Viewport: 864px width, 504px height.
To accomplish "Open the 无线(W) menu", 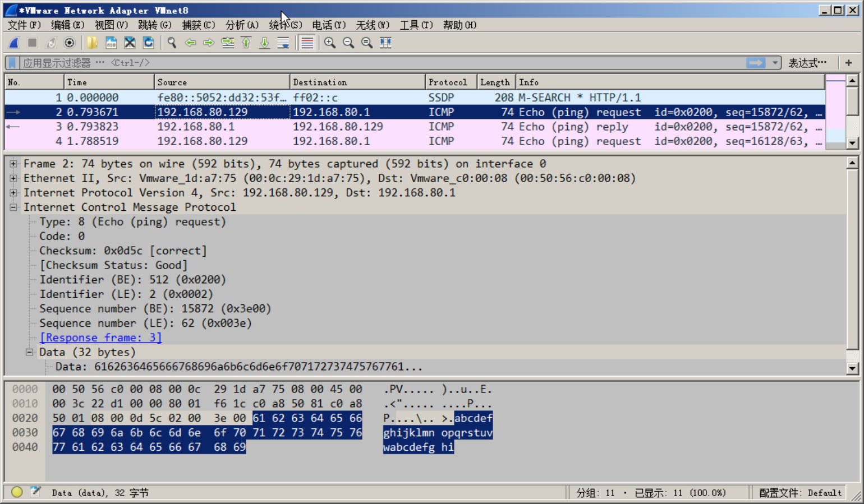I will coord(373,25).
